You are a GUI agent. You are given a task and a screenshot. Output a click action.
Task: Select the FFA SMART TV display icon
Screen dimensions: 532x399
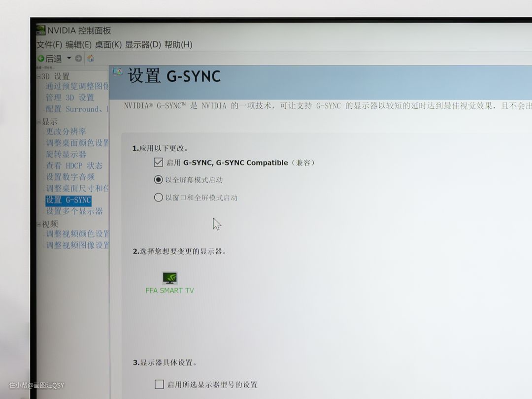click(x=169, y=278)
